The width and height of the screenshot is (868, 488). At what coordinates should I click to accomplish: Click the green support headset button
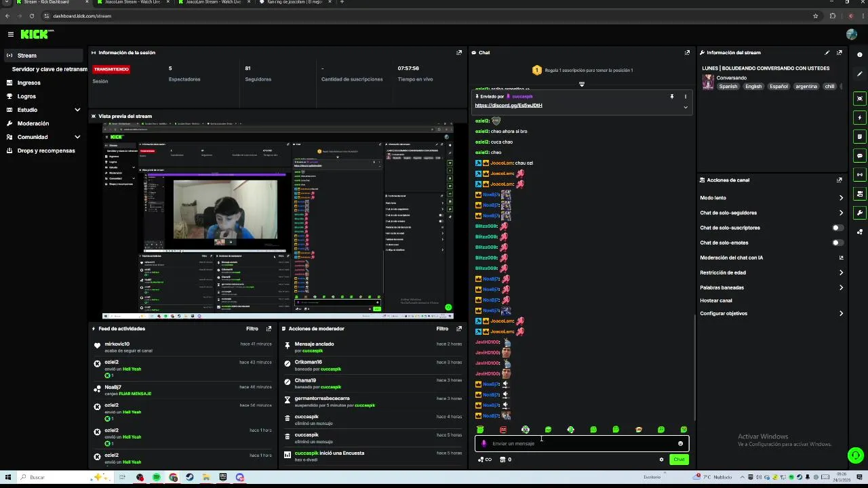tap(856, 455)
